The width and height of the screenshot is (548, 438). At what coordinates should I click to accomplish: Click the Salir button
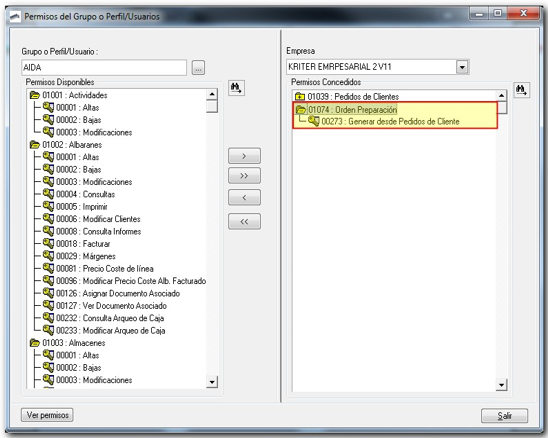pos(504,416)
